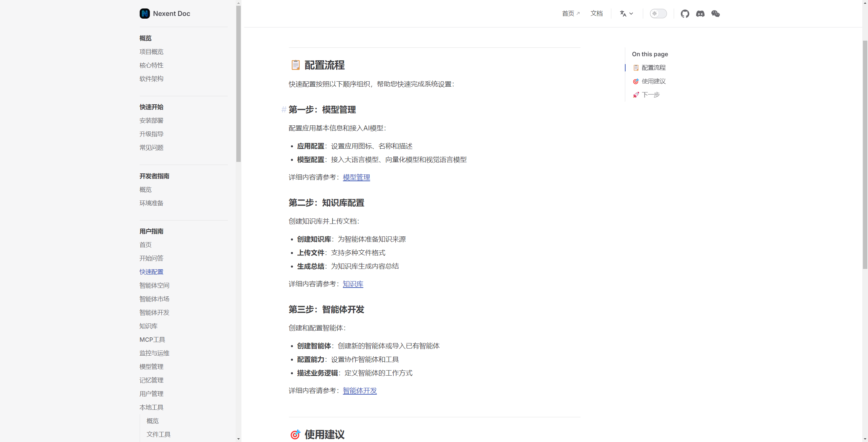This screenshot has height=442, width=868.
Task: Expand 本地工具 in the sidebar
Action: pyautogui.click(x=152, y=407)
